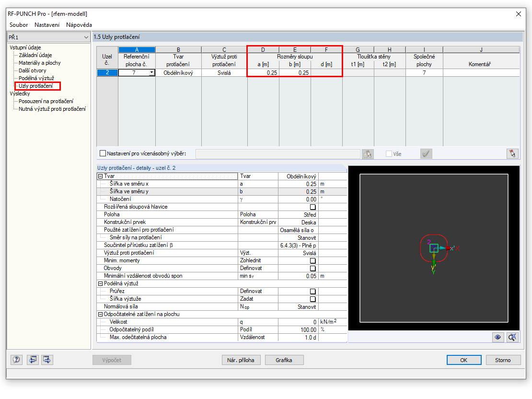Select Uzly protlačení in navigator
532x399 pixels.
pos(36,86)
